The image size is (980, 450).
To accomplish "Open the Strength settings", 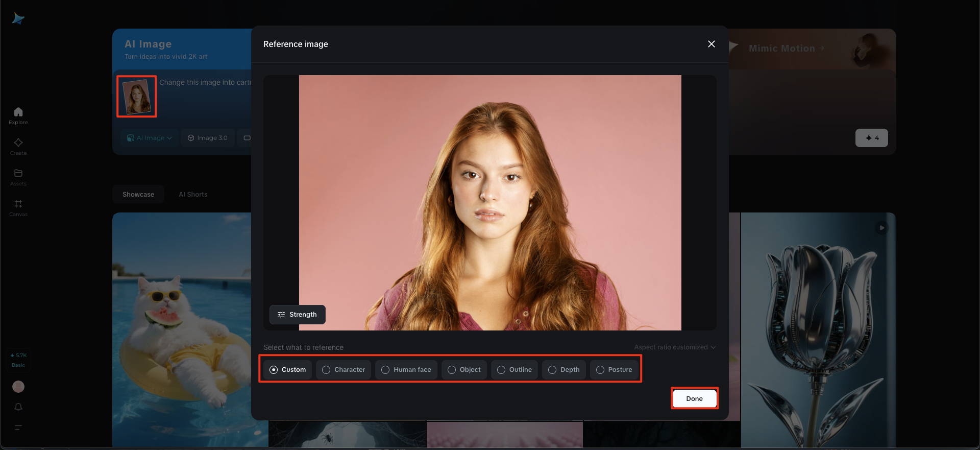I will pos(297,315).
